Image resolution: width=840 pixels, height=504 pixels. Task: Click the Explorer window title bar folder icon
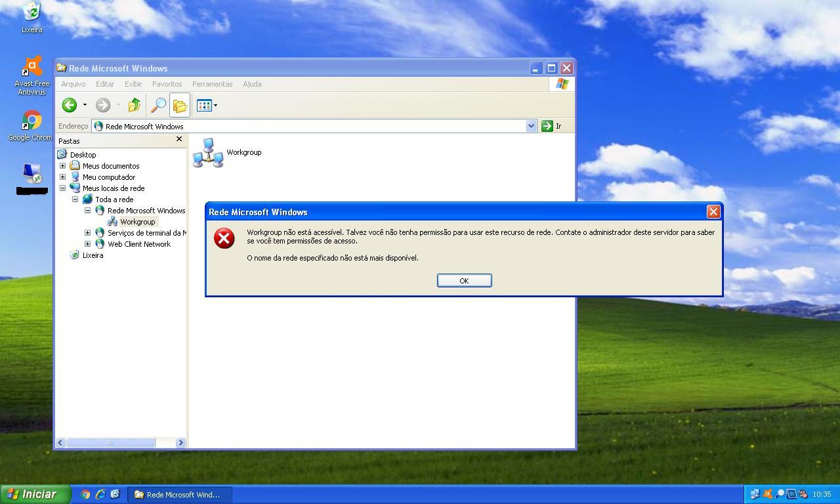(62, 68)
